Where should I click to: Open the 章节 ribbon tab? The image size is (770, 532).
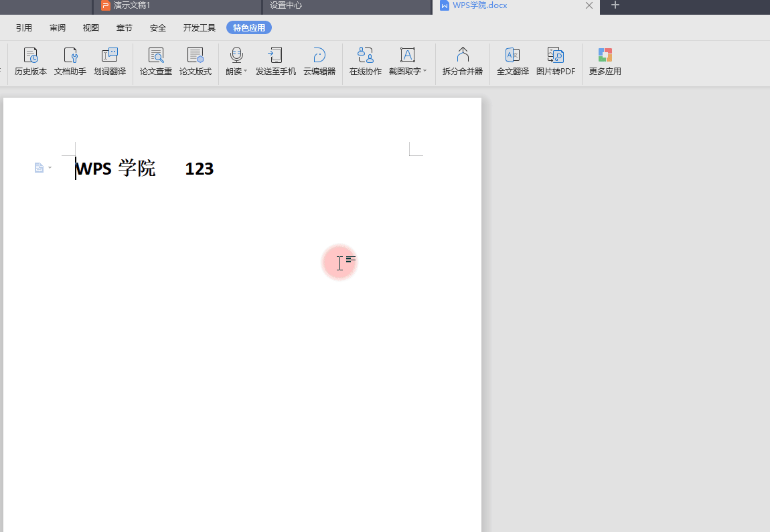point(125,28)
